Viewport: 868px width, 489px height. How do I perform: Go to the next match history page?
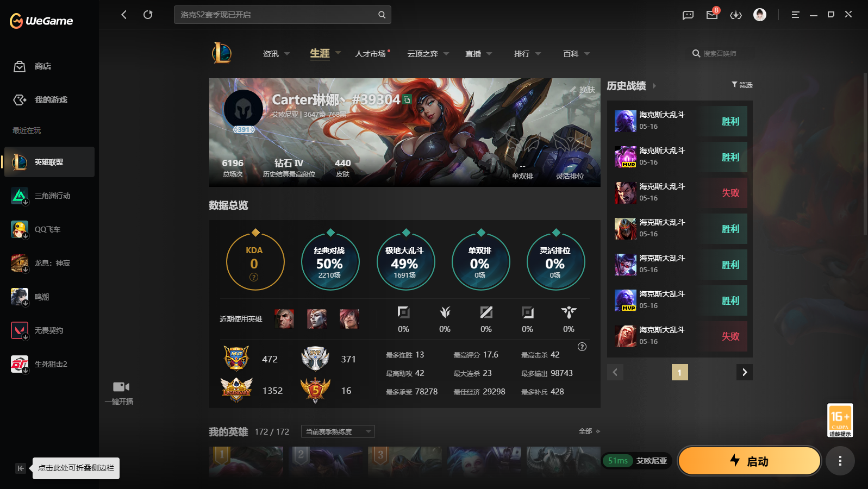point(745,372)
